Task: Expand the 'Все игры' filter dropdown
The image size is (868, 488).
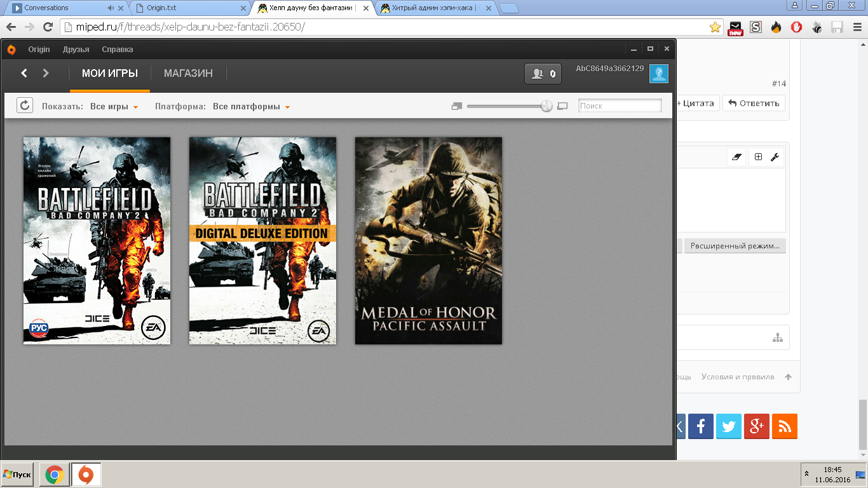Action: (114, 107)
